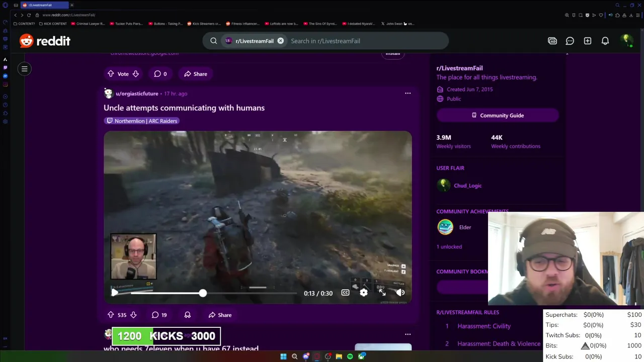Expand rule 2 Harassment: Death & Violence
The image size is (644, 362).
click(499, 343)
